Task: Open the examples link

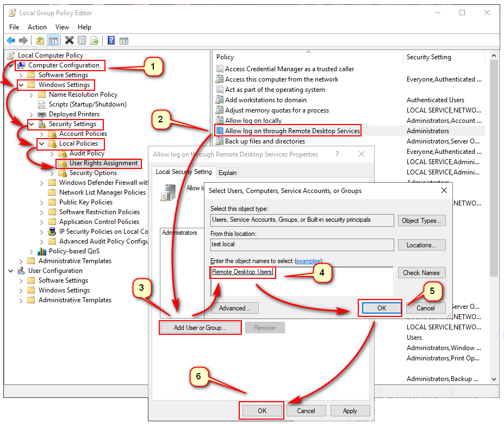Action: click(307, 261)
